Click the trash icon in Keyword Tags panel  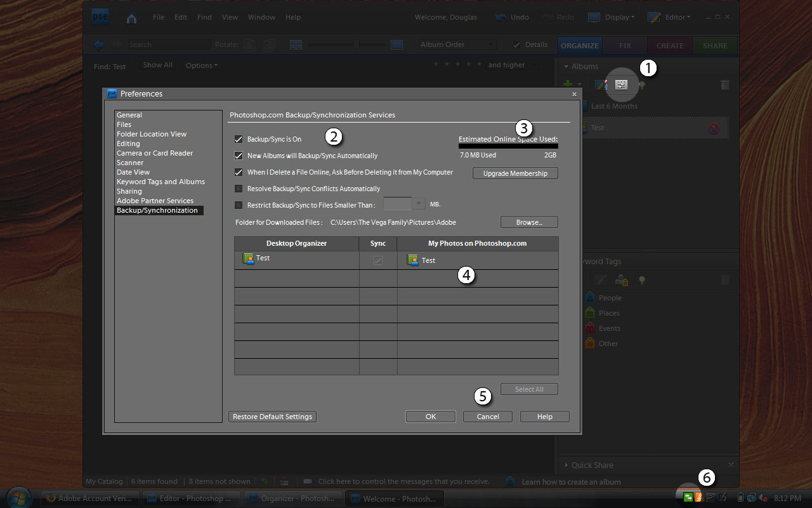point(725,280)
